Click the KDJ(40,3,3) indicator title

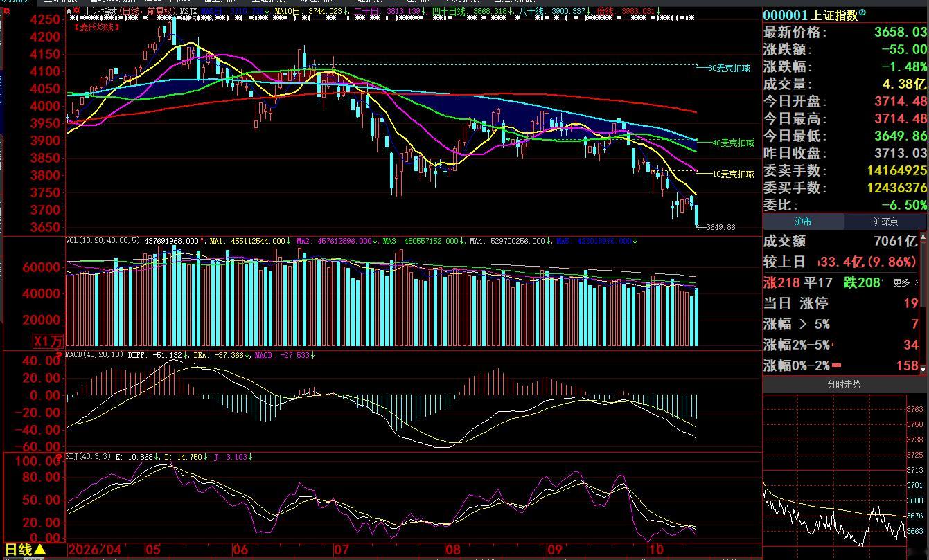[x=88, y=457]
